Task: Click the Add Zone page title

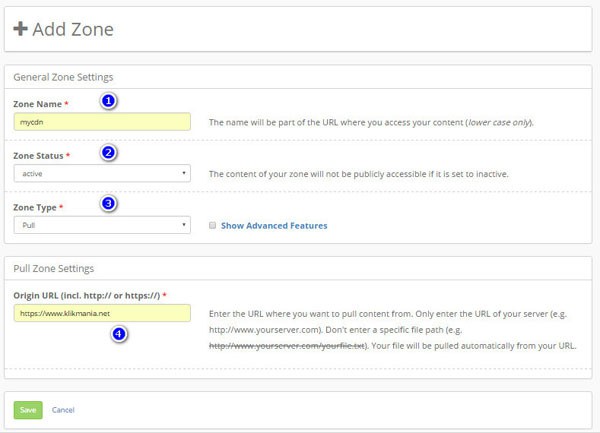Action: pos(72,30)
